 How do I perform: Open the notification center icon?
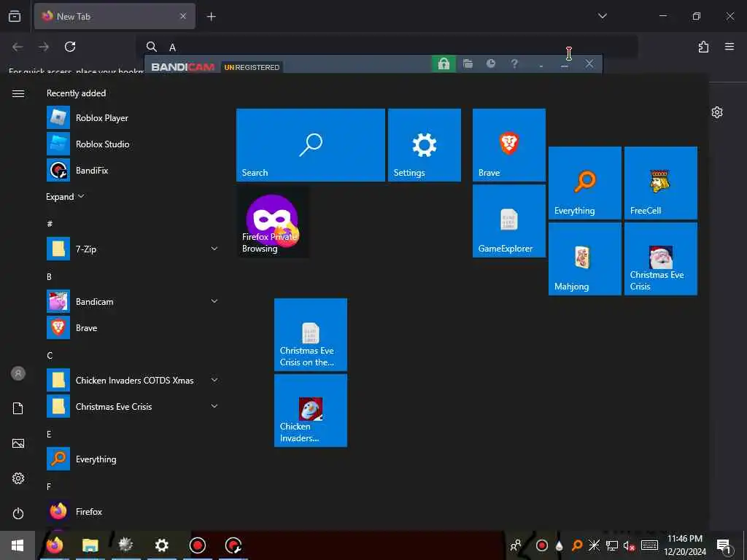724,545
